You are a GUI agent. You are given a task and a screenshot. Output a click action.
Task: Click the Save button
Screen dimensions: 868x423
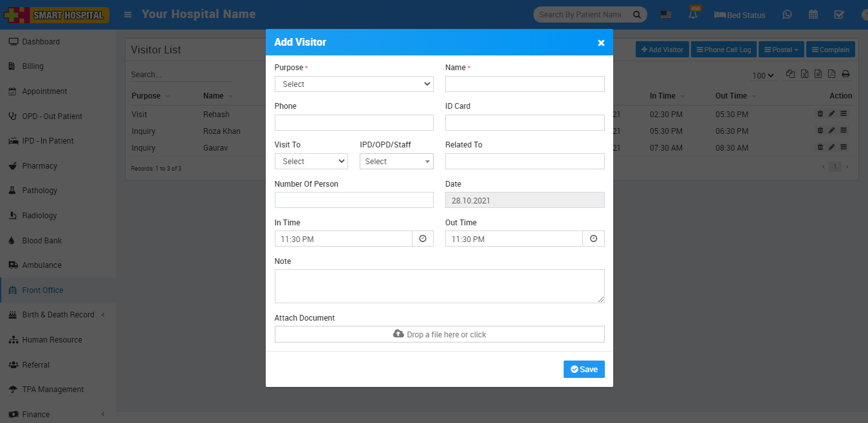click(584, 370)
